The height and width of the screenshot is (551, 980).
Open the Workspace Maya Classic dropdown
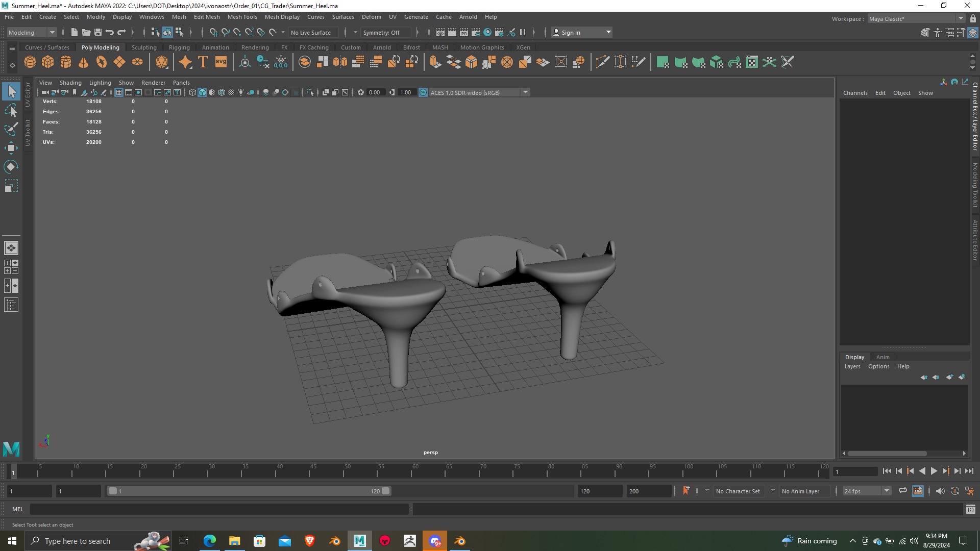[916, 18]
